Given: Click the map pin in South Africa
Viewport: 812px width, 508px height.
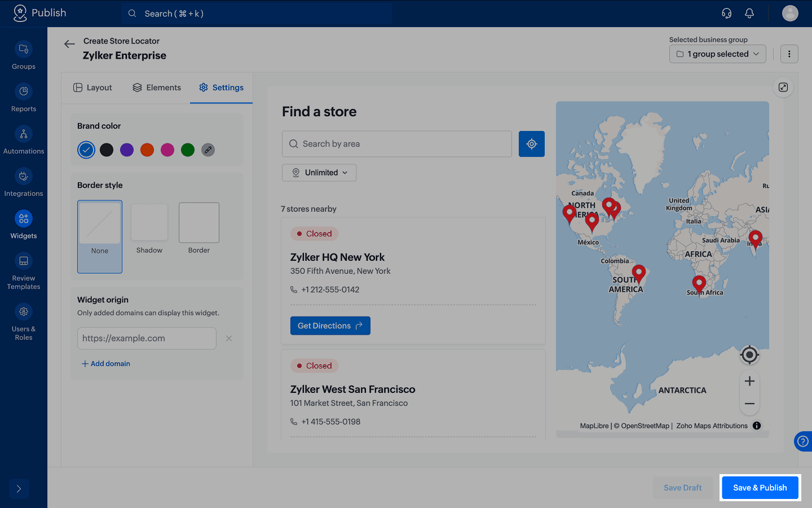Looking at the screenshot, I should click(x=699, y=284).
